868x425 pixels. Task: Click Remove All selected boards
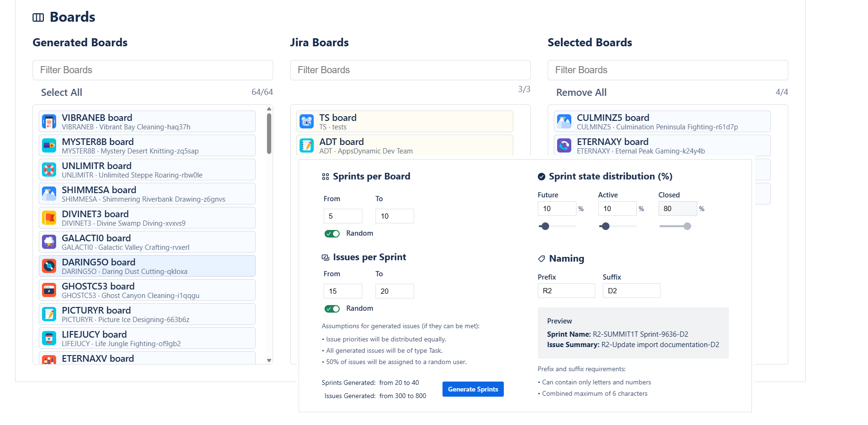(x=581, y=93)
